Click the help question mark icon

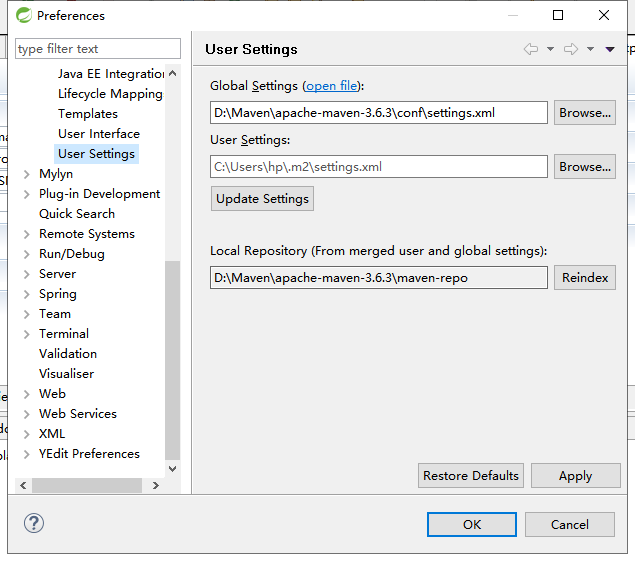pyautogui.click(x=34, y=523)
